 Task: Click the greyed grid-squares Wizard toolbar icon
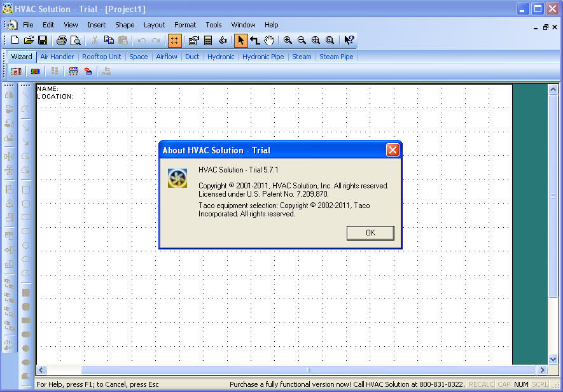point(55,71)
